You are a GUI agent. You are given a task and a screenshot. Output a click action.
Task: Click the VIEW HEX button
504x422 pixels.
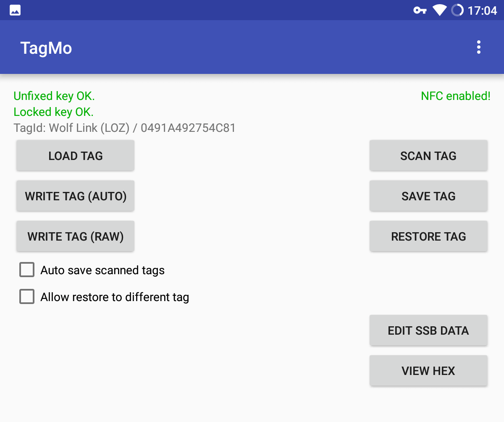(428, 371)
